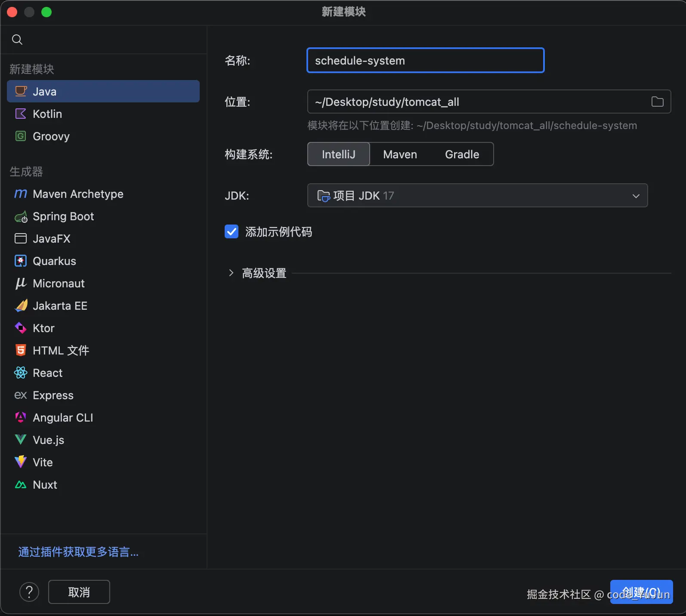This screenshot has height=616, width=686.
Task: Choose Ktor generator
Action: (103, 328)
